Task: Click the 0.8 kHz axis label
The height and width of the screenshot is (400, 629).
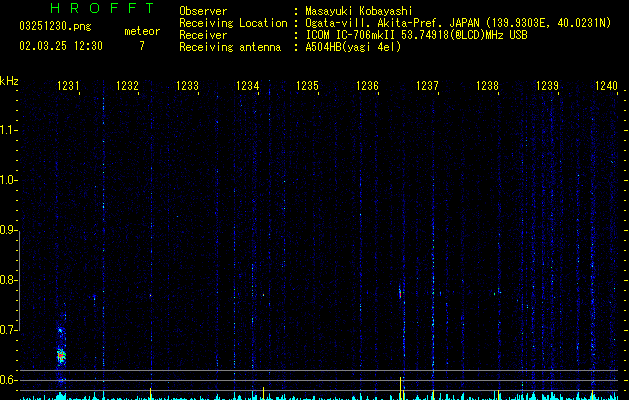Action: (8, 280)
